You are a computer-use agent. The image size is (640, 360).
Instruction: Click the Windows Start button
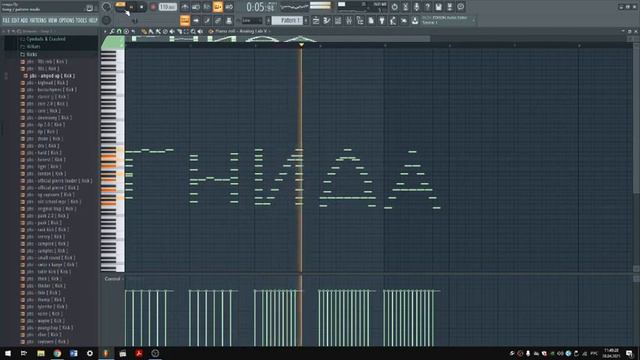point(8,353)
